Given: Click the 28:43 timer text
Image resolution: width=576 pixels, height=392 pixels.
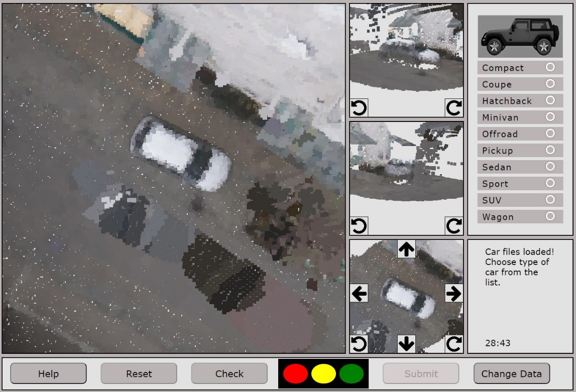Looking at the screenshot, I should pyautogui.click(x=498, y=343).
